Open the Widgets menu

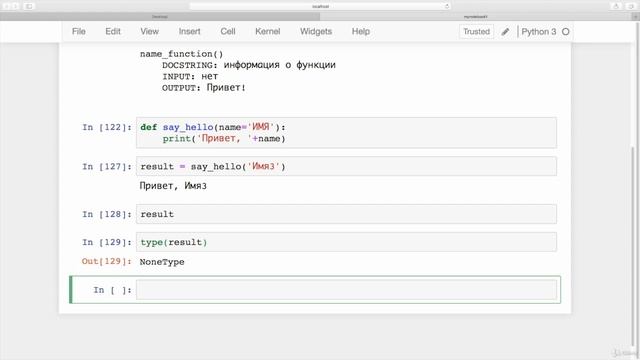(x=316, y=31)
